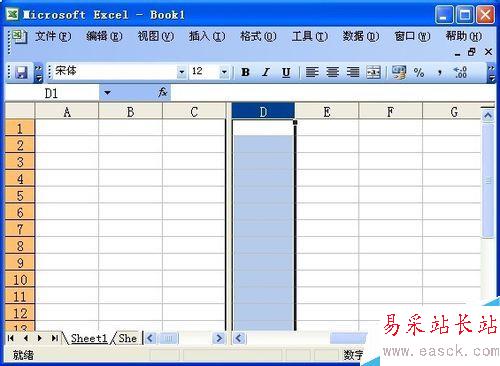Close the workbook window in menu bar
The image size is (500, 366).
488,52
